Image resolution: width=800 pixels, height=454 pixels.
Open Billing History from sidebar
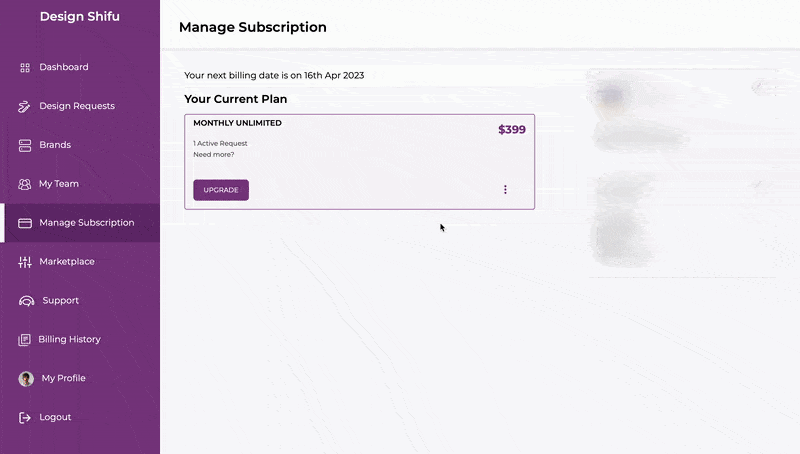pos(70,339)
